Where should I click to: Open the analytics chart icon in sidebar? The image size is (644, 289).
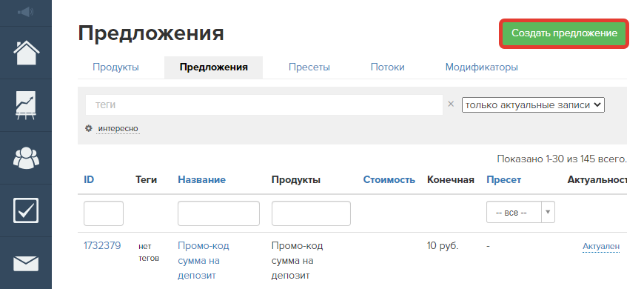[x=26, y=105]
